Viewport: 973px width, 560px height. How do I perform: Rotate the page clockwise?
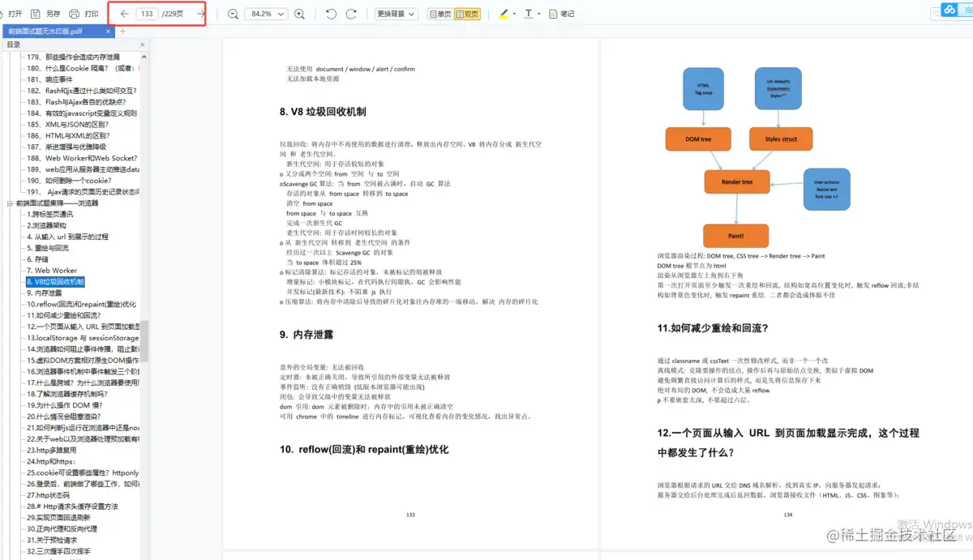pos(351,14)
